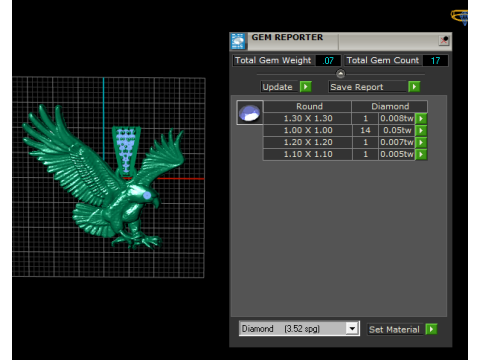Select the 1.20 X 1.20 size cell
Image resolution: width=480 pixels, height=360 pixels.
pyautogui.click(x=308, y=142)
